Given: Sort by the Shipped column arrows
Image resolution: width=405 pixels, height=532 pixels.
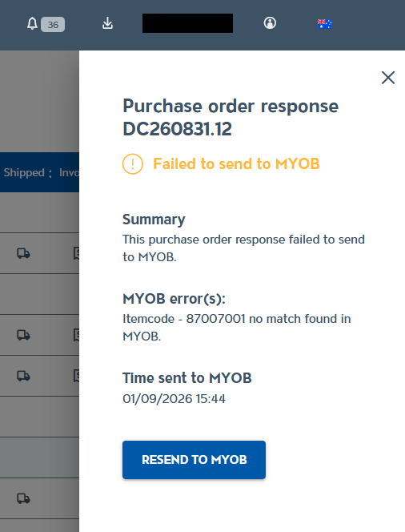Looking at the screenshot, I should pos(50,173).
